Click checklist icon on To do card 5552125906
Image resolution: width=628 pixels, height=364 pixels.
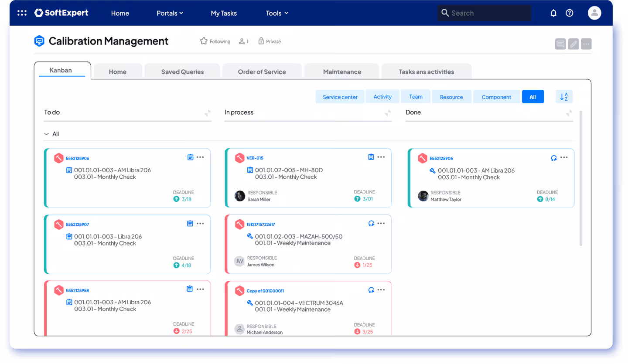190,157
